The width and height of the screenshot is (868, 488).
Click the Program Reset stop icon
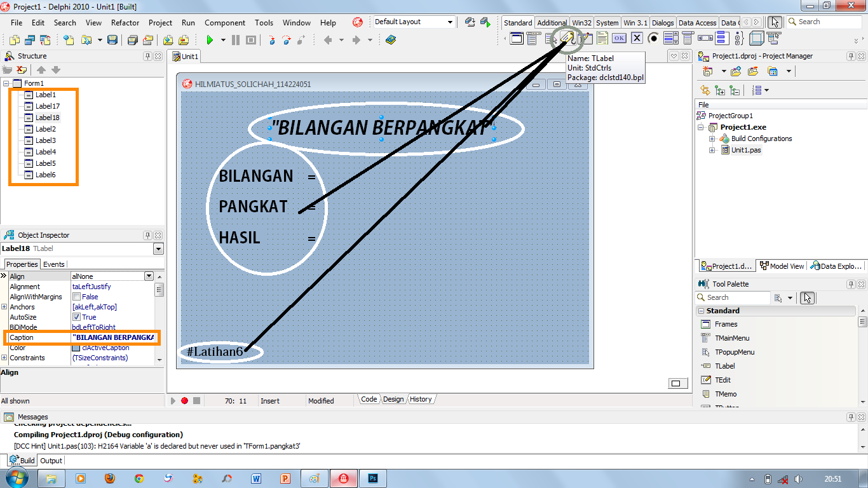[251, 40]
